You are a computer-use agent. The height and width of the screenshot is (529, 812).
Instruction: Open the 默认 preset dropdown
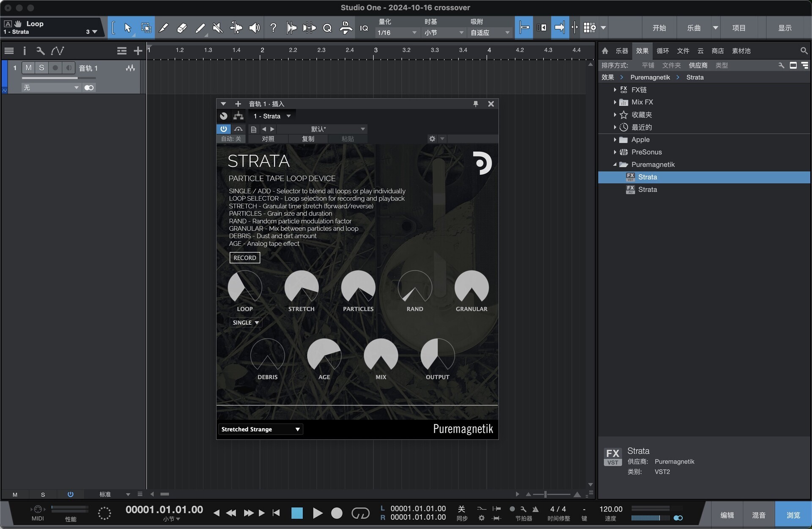(321, 129)
